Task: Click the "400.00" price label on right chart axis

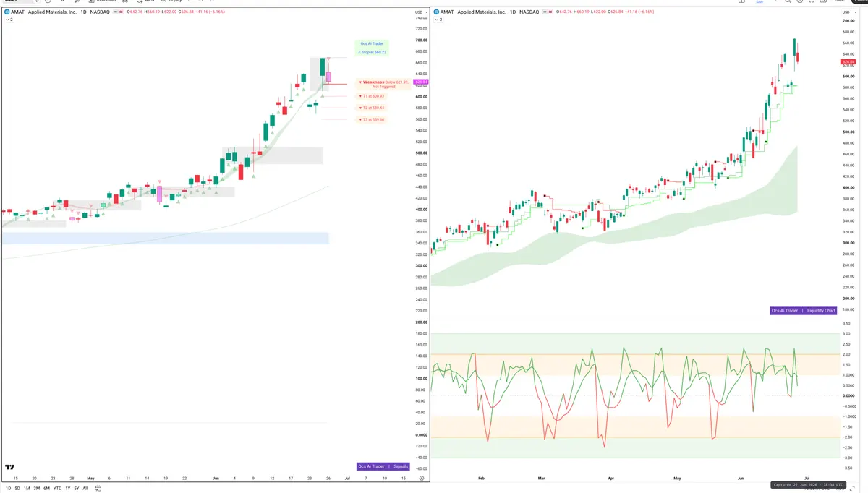Action: 848,187
